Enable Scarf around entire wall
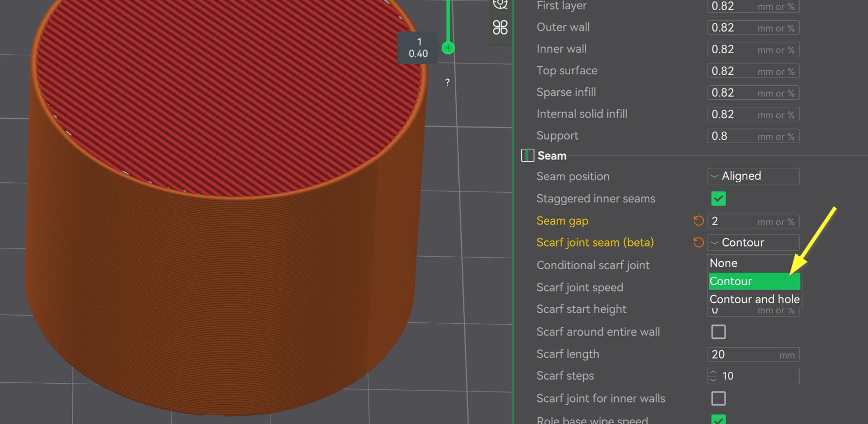 pyautogui.click(x=718, y=332)
